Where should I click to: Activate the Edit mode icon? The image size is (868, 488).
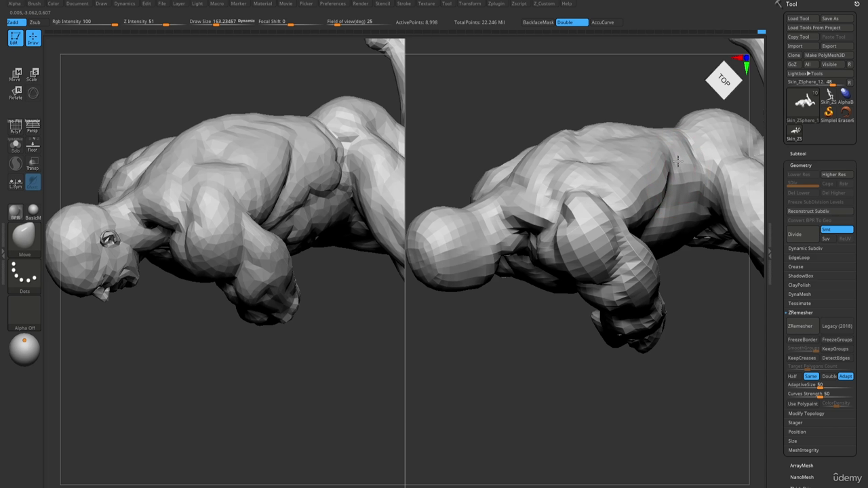pos(15,39)
